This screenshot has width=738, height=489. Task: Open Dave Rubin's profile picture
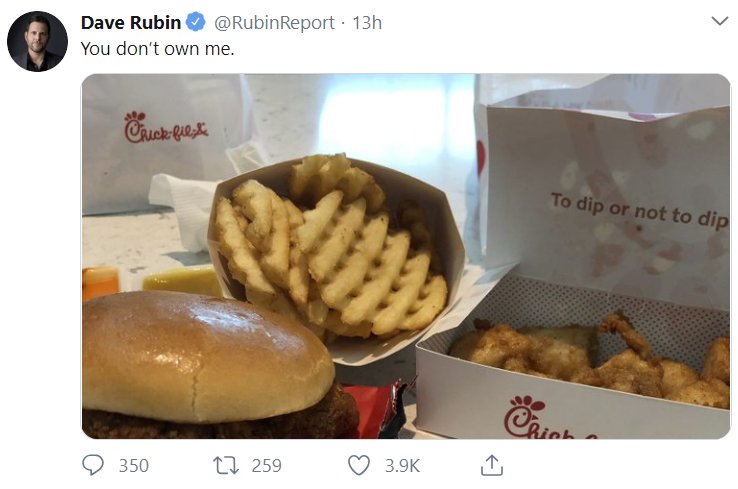[x=37, y=41]
